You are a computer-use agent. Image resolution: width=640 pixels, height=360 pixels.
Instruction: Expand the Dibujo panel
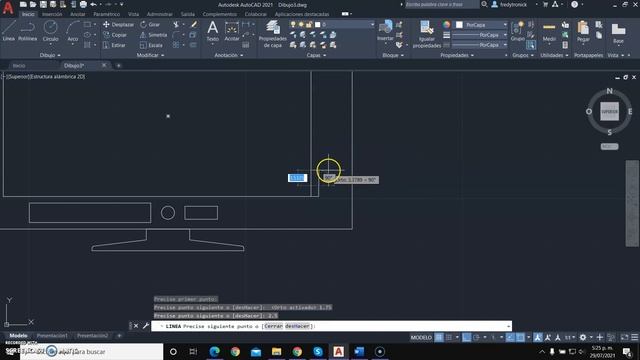[x=50, y=55]
